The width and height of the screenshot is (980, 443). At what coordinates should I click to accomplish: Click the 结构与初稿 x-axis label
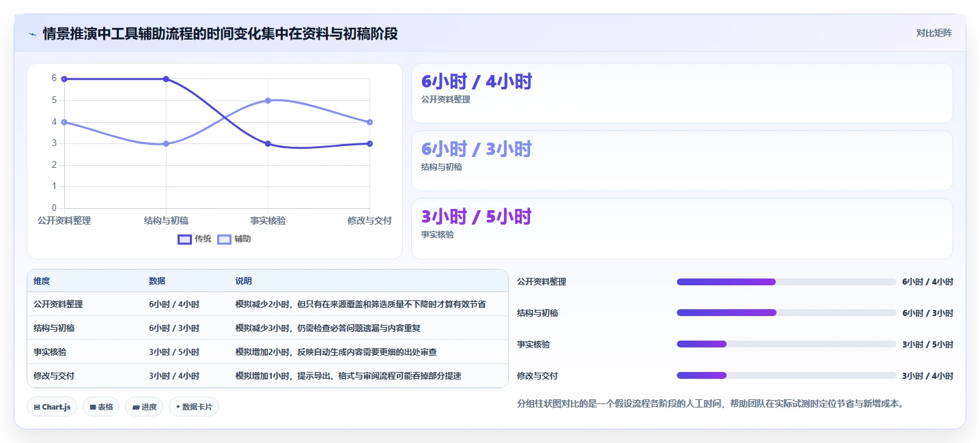coord(166,220)
